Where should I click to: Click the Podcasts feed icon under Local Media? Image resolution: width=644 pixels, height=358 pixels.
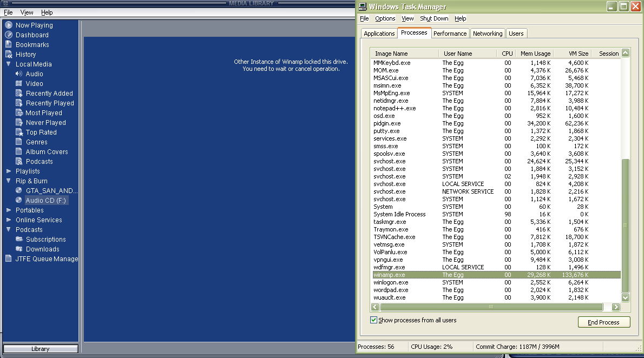(x=19, y=161)
